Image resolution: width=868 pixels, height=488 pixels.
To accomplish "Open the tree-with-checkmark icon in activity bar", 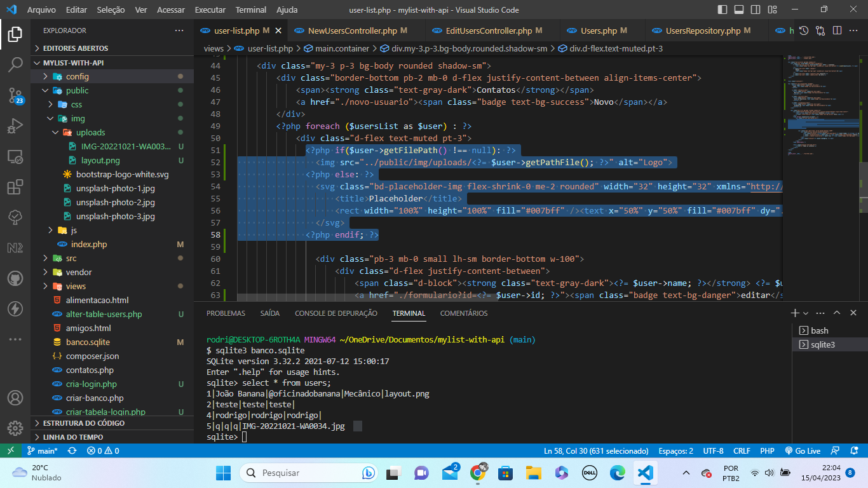I will tap(15, 217).
